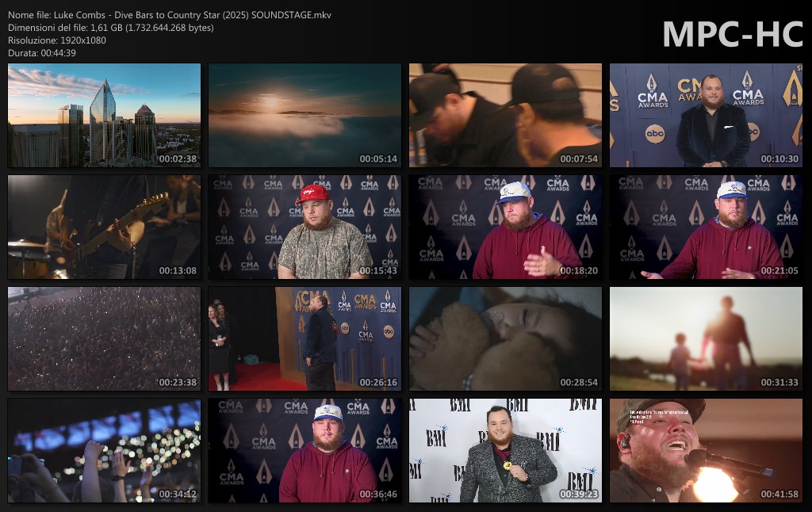Select the thumbnail stamped 00:07:54

point(505,115)
